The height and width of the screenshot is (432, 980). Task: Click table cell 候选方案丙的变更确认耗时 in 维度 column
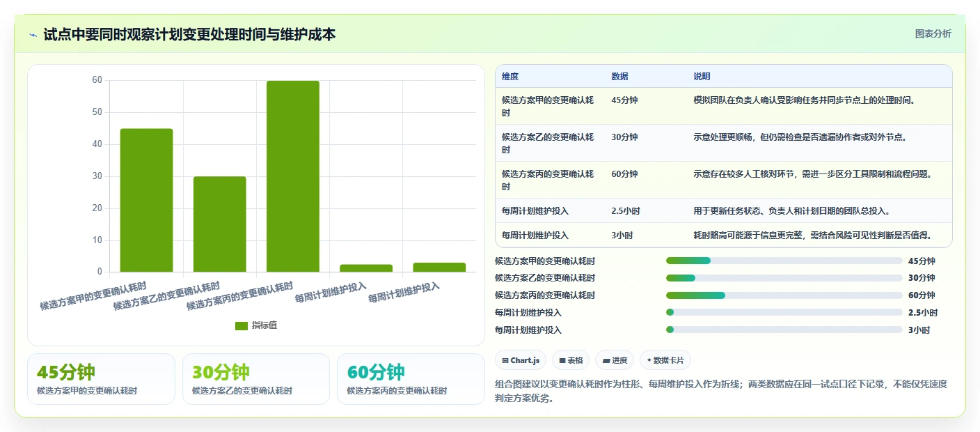pyautogui.click(x=548, y=180)
